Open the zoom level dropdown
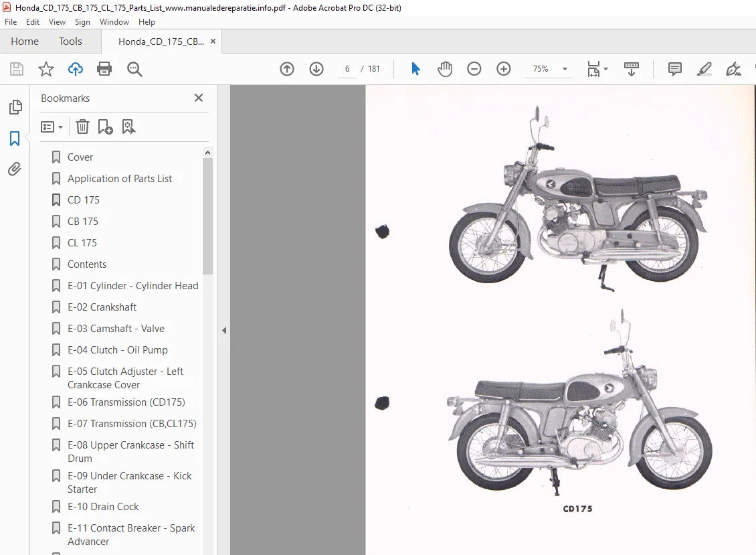The height and width of the screenshot is (555, 756). [x=565, y=69]
